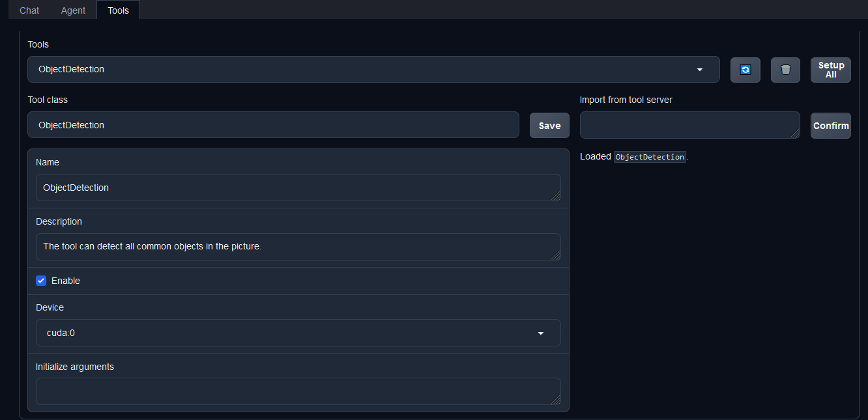
Task: Grab the Description field resize handle
Action: (x=556, y=255)
